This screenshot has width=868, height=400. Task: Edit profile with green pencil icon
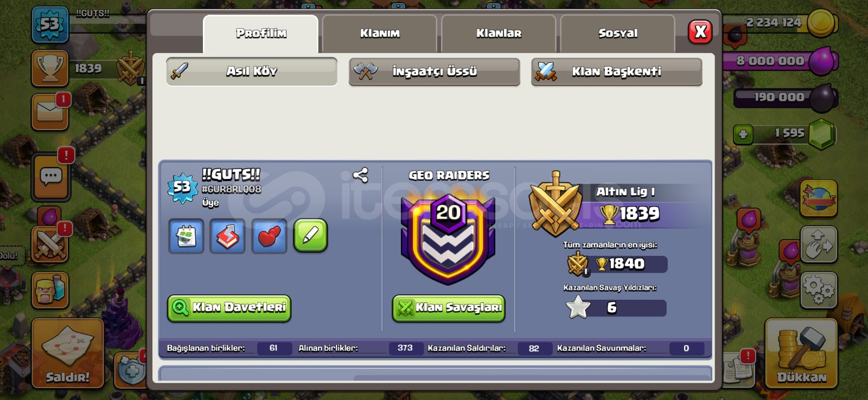[310, 236]
